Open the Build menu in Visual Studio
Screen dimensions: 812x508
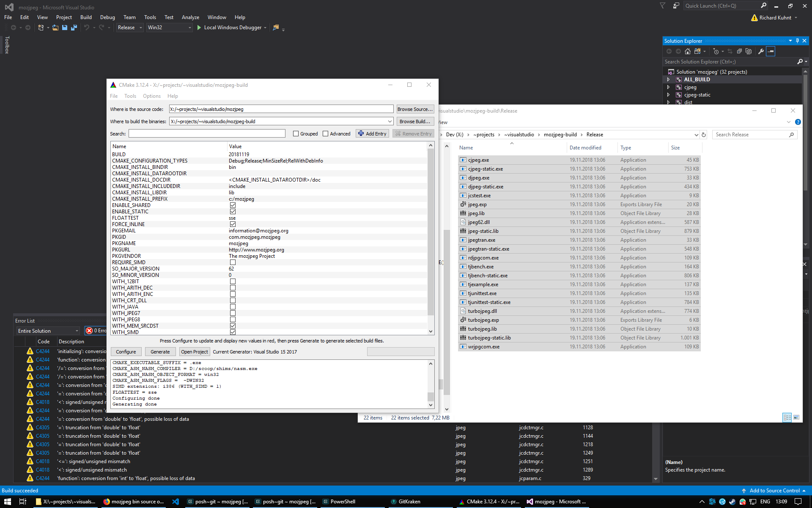click(x=86, y=17)
